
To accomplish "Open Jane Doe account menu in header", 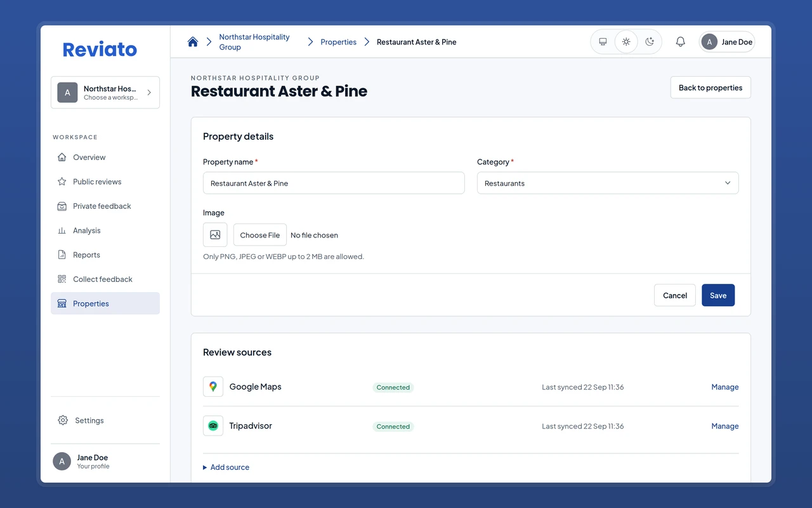I will point(727,42).
